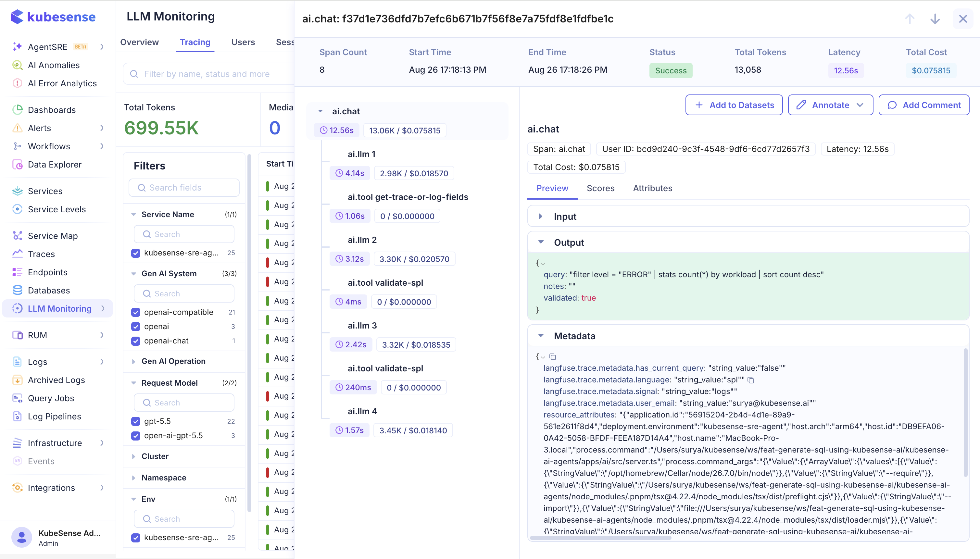Open the Users tab
Screen dimensions: 980x559
[243, 42]
